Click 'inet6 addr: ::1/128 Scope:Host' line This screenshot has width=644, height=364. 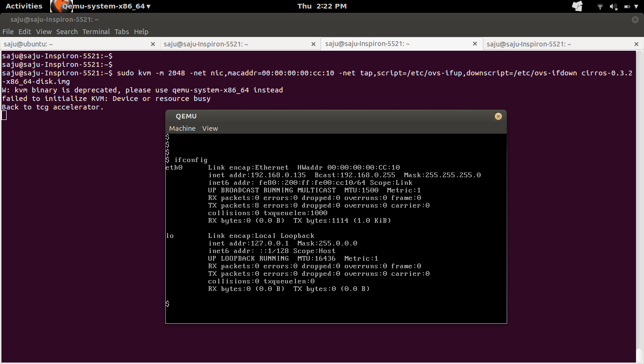(x=272, y=251)
